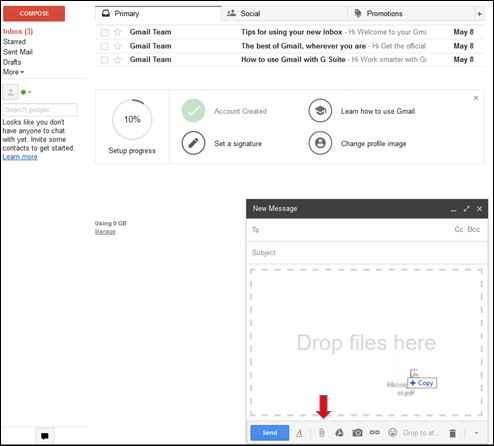Viewport: 494px width, 446px height.
Task: Open Change profile image option
Action: pos(373,144)
